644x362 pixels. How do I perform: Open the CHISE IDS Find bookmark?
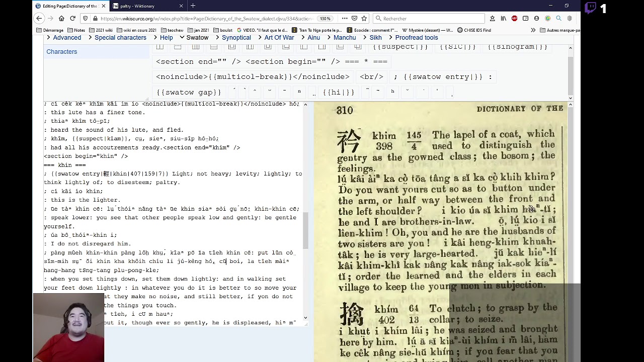click(x=474, y=30)
